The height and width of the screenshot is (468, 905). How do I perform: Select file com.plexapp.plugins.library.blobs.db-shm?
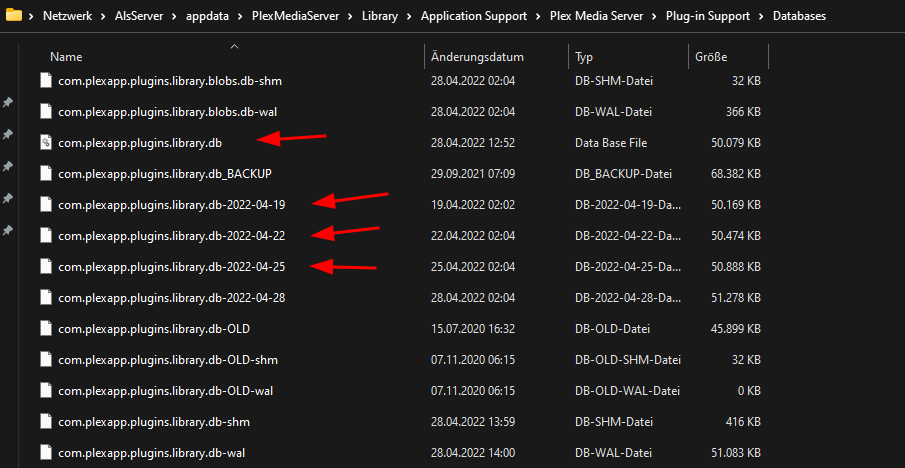pos(170,81)
